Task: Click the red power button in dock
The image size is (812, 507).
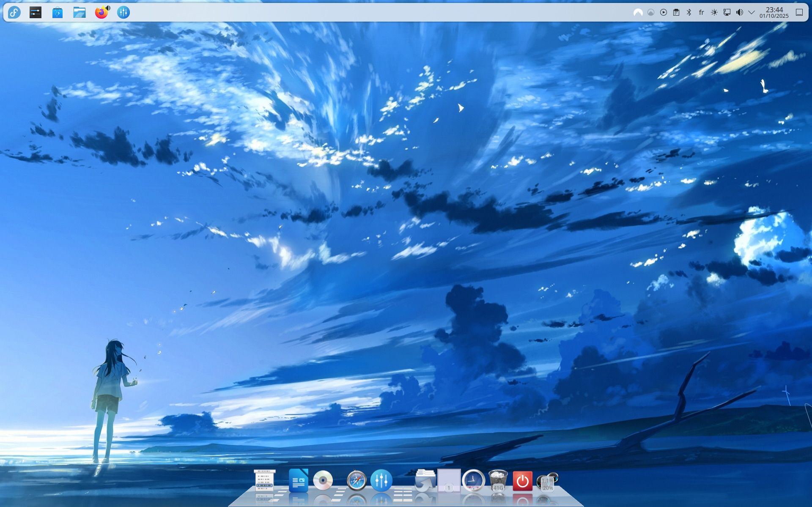Action: coord(522,481)
